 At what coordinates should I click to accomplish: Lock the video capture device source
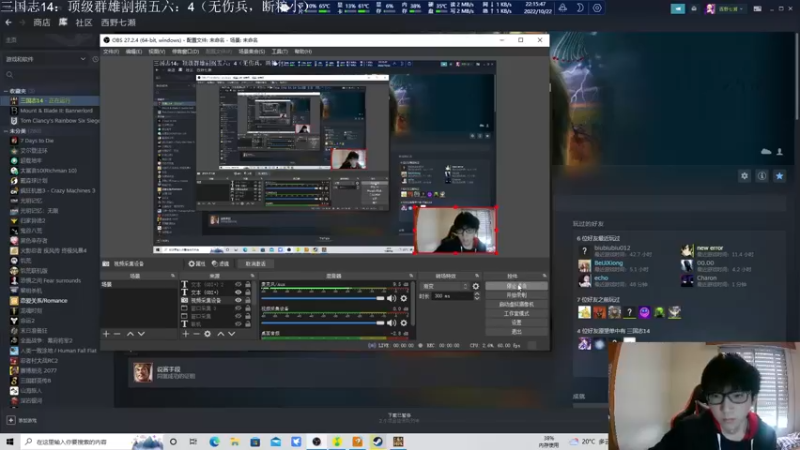pyautogui.click(x=248, y=300)
